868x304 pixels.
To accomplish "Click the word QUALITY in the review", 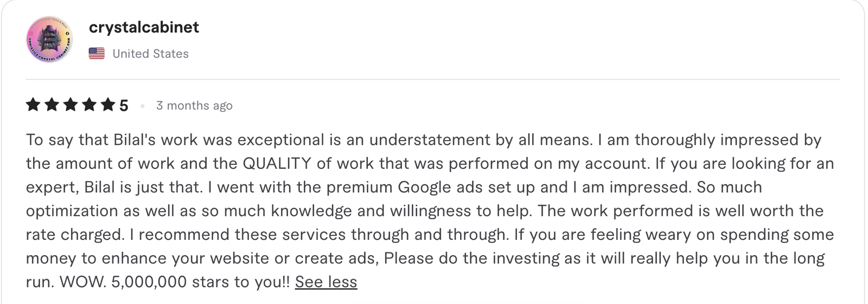I will click(x=277, y=163).
